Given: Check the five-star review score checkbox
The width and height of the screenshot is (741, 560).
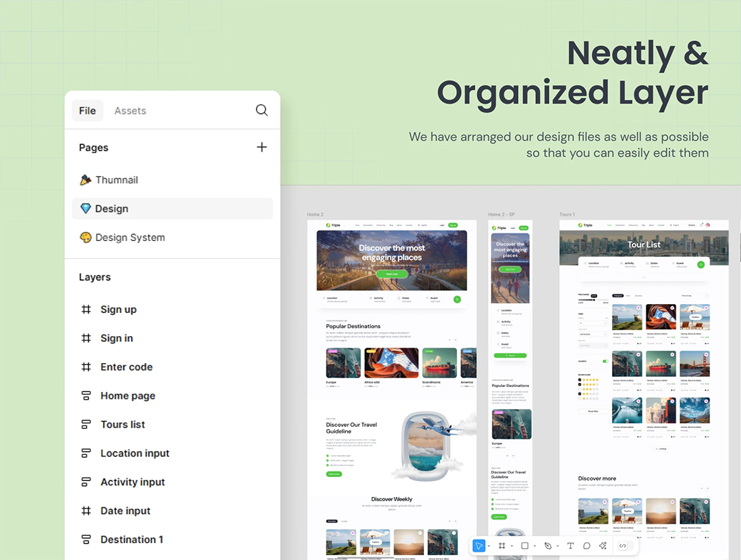Looking at the screenshot, I should tap(580, 380).
